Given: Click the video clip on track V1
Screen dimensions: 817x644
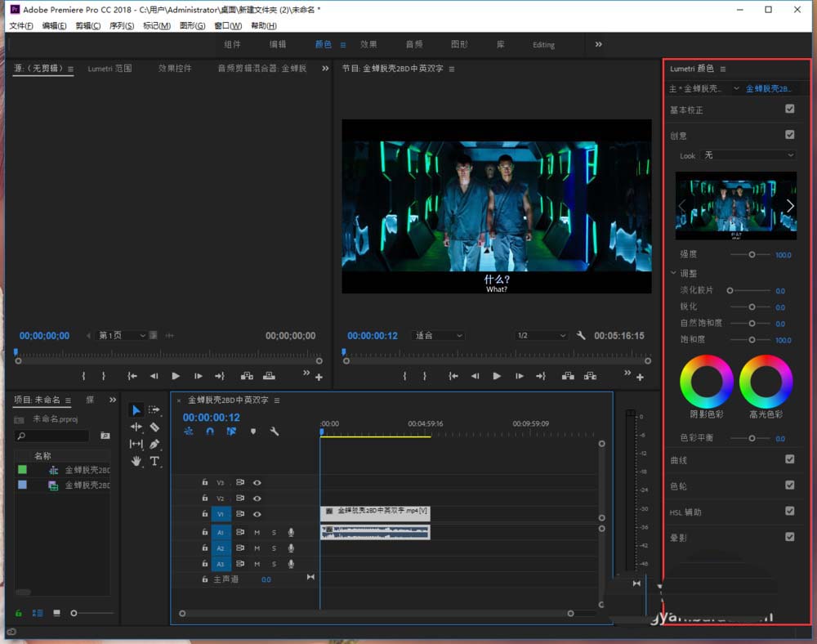Looking at the screenshot, I should coord(374,512).
